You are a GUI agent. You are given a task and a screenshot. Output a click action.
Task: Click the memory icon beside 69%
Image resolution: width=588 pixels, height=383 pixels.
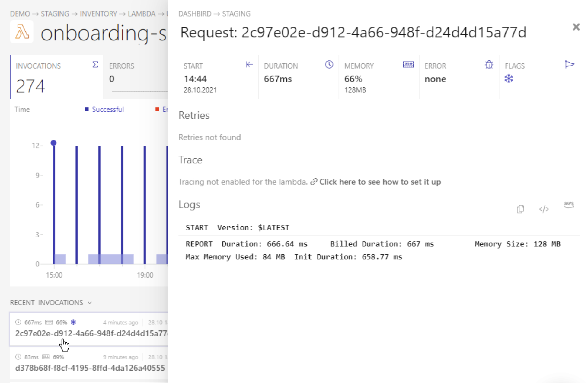click(46, 357)
